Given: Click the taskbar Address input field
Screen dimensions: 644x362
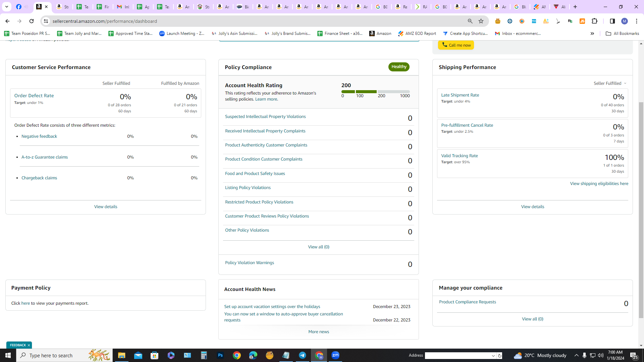Looking at the screenshot, I should pos(458,356).
